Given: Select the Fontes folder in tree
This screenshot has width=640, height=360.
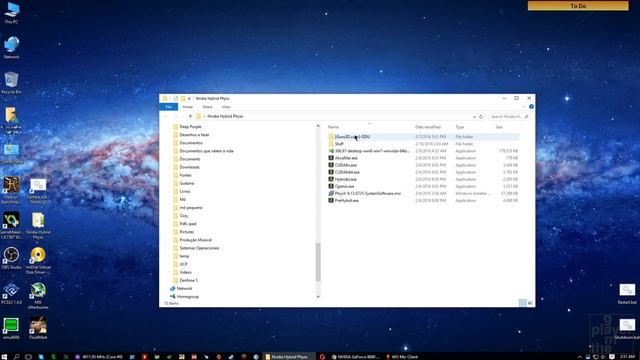Looking at the screenshot, I should (x=185, y=175).
